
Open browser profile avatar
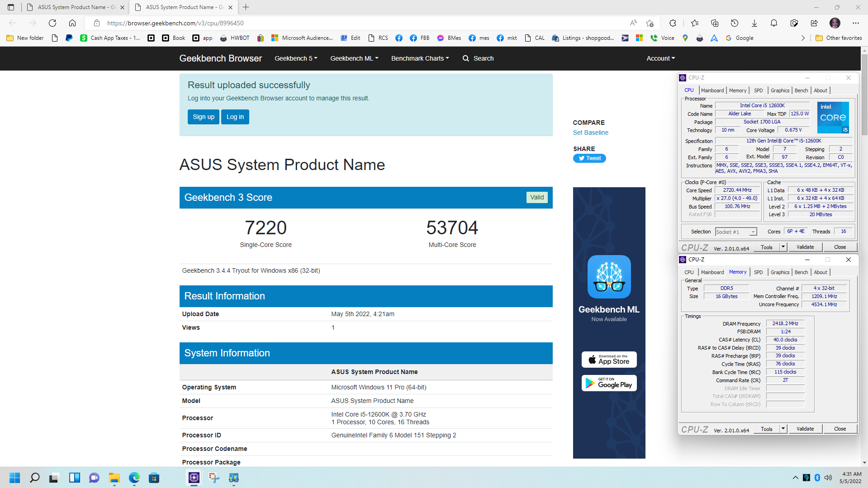tap(835, 23)
